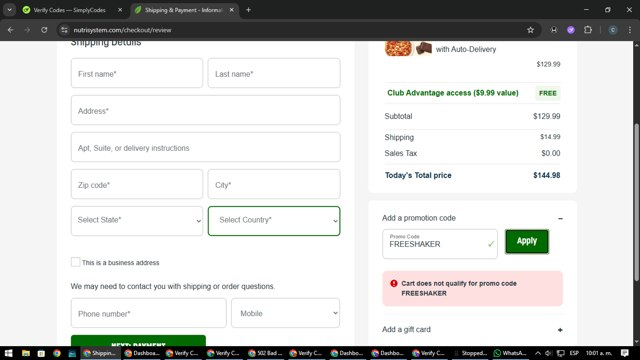The width and height of the screenshot is (640, 360).
Task: Click the Shipping cost $14.99
Action: point(550,137)
